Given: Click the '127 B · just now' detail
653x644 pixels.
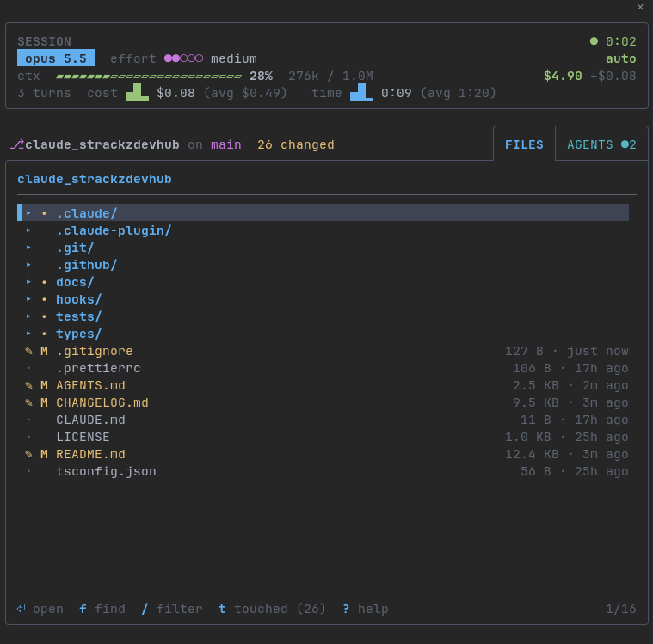Looking at the screenshot, I should click(566, 351).
